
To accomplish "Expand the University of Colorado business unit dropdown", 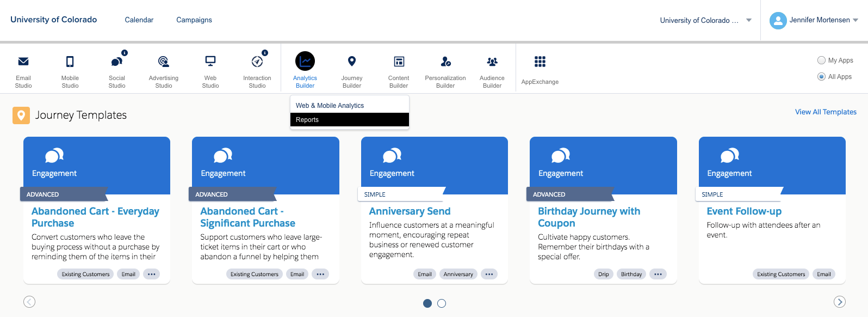I will pos(749,20).
